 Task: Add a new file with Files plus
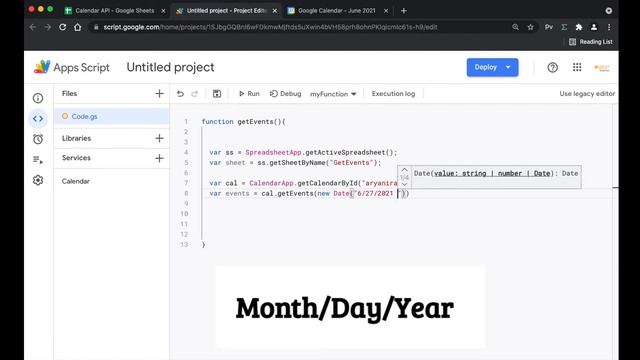point(159,93)
